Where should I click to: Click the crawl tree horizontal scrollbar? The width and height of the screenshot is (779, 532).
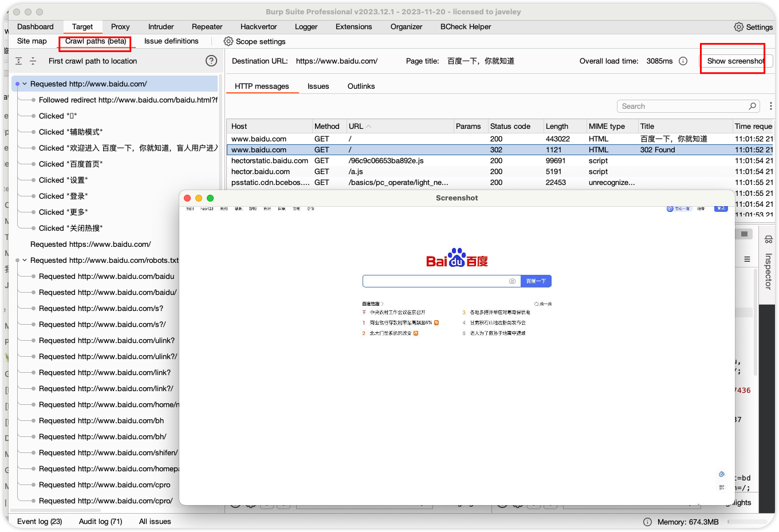54,510
